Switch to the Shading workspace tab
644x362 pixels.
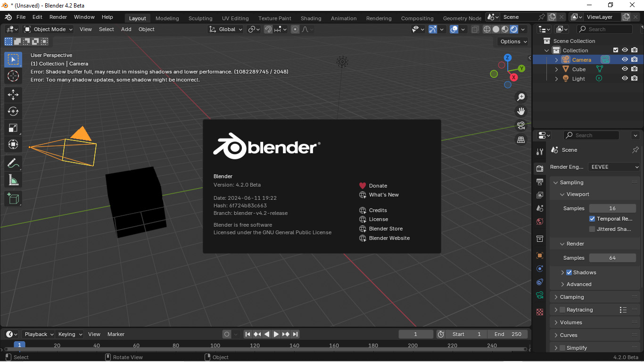pyautogui.click(x=311, y=18)
